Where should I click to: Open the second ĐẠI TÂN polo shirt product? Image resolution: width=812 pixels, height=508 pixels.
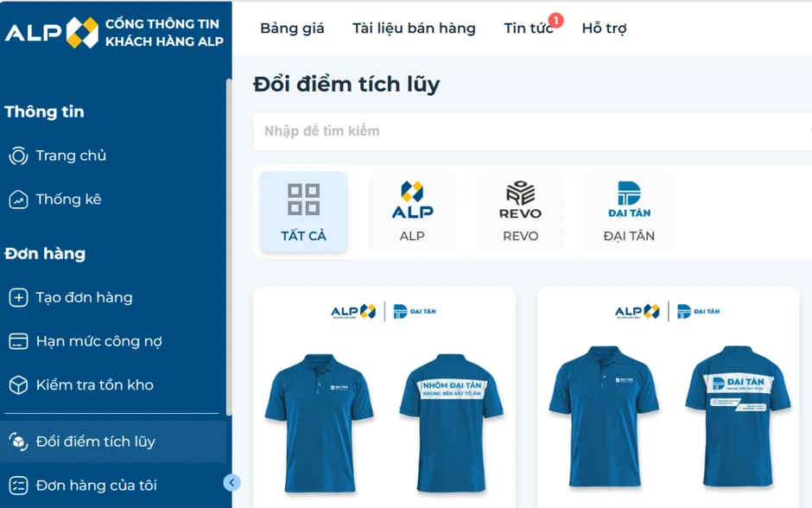point(668,397)
